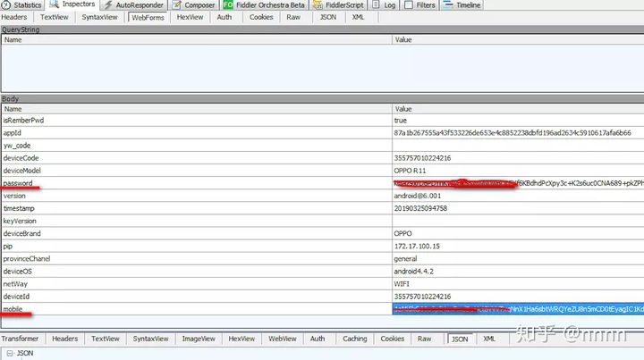
Task: Open the response Raw tab
Action: click(x=424, y=339)
